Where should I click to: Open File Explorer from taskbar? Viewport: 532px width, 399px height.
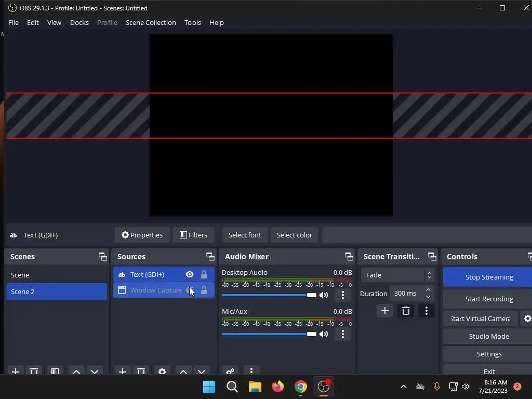255,387
